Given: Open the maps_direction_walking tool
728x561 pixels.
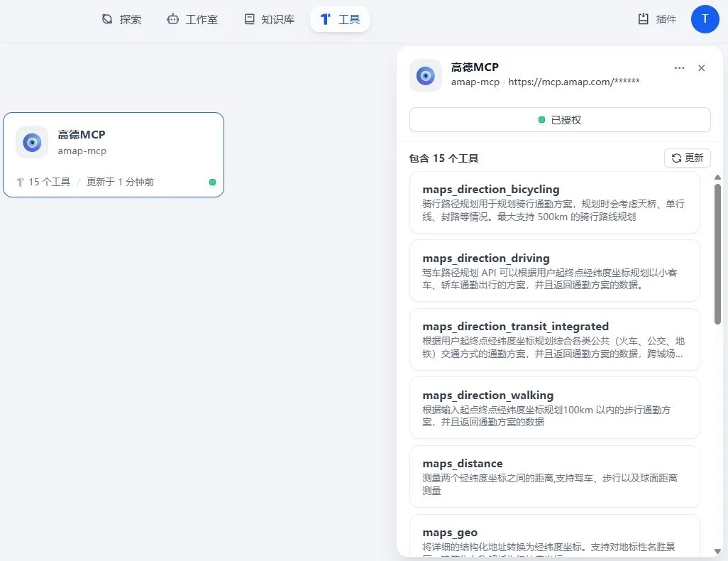Looking at the screenshot, I should [554, 408].
